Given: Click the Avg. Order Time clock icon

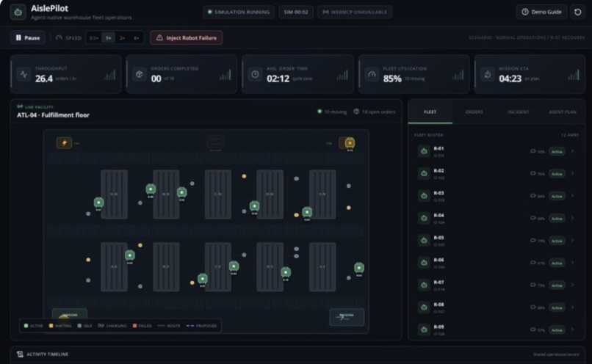Looking at the screenshot, I should tap(255, 74).
